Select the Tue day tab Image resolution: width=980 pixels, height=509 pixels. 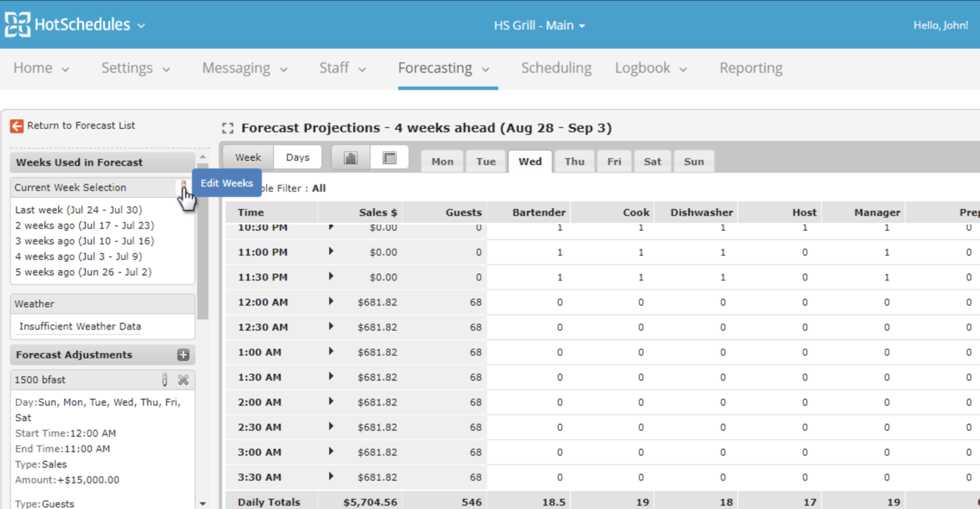[486, 162]
